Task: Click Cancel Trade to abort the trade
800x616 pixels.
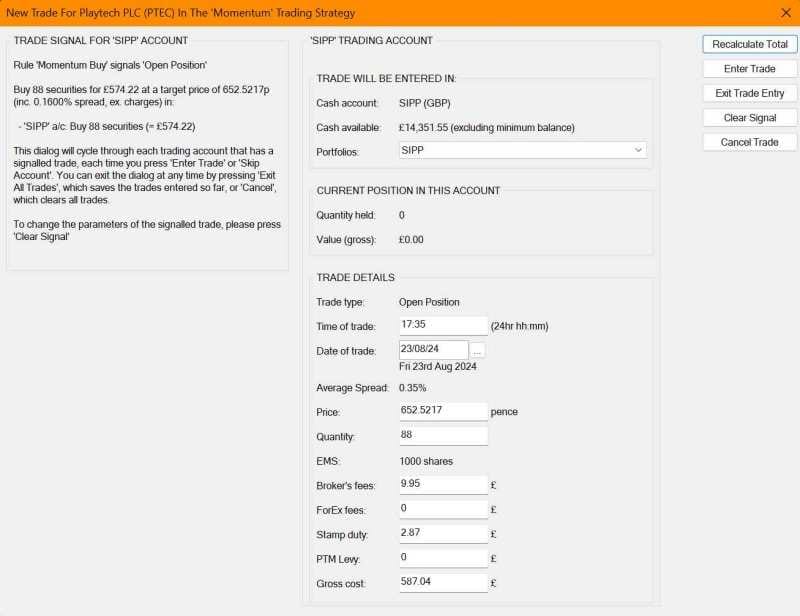Action: (748, 141)
